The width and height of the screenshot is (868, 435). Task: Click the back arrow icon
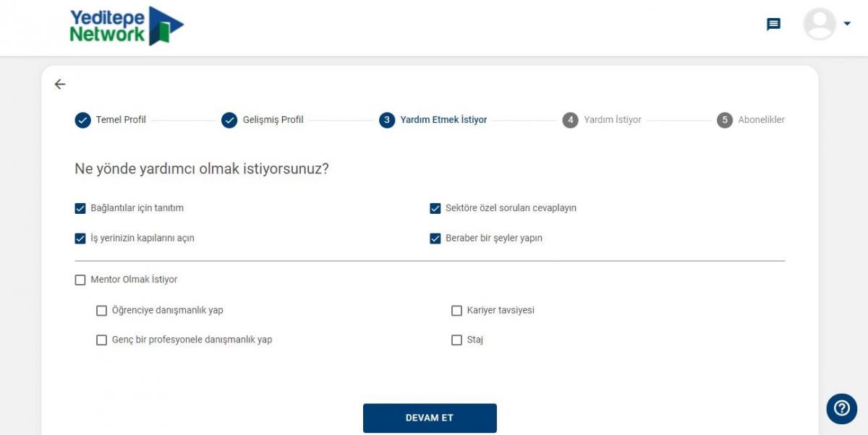(x=60, y=85)
